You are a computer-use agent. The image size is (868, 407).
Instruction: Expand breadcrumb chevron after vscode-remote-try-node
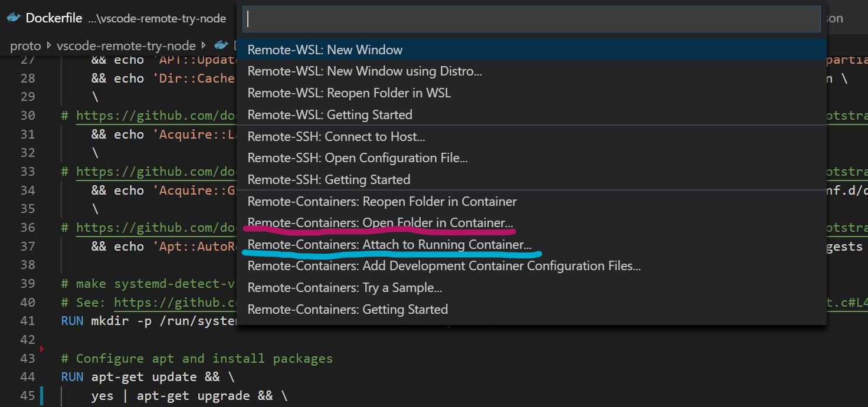(204, 45)
